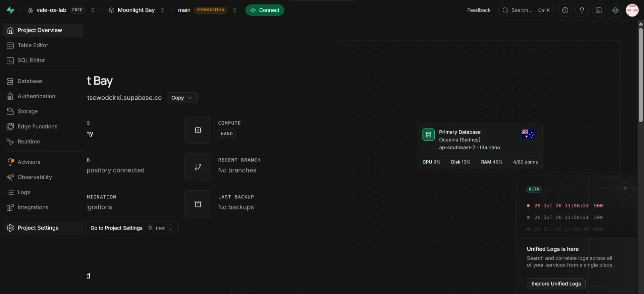Open Integrations section

pos(44,207)
